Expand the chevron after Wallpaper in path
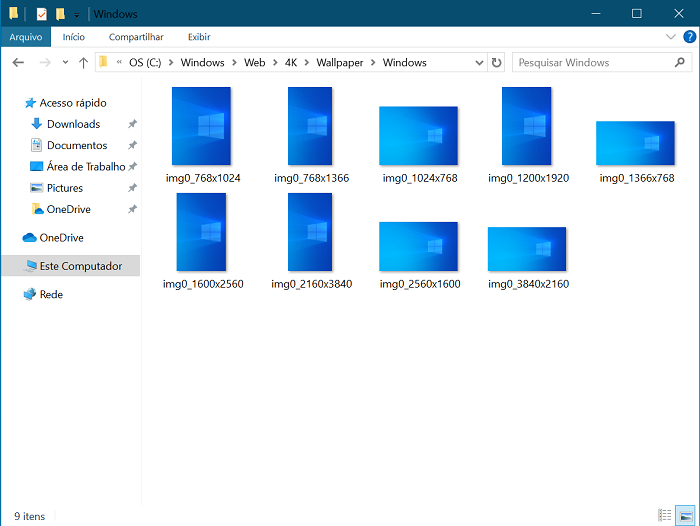This screenshot has height=526, width=700. click(x=373, y=63)
